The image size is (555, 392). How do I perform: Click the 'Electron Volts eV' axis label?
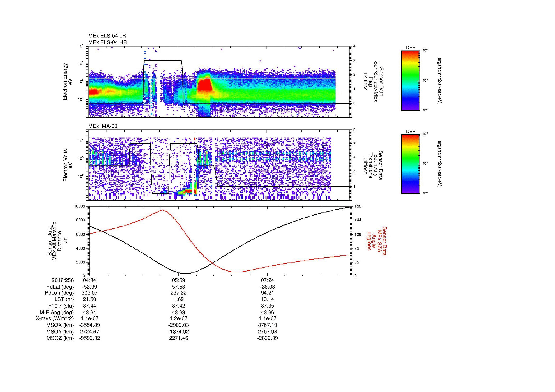[68, 166]
